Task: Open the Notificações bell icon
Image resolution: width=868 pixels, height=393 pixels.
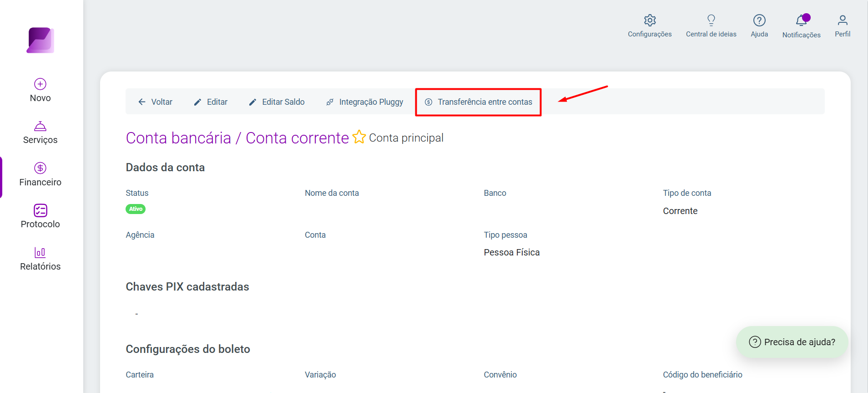Action: click(802, 20)
